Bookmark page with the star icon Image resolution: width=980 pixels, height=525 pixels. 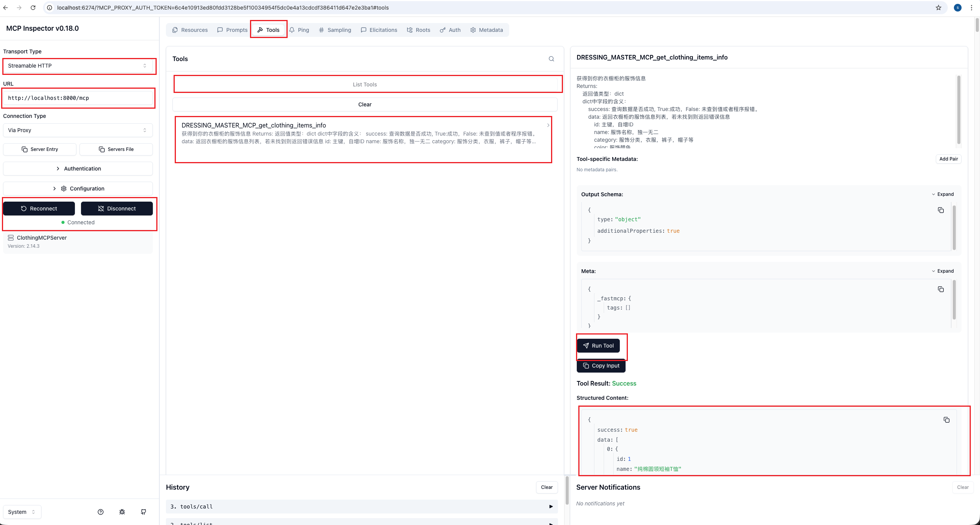(939, 8)
